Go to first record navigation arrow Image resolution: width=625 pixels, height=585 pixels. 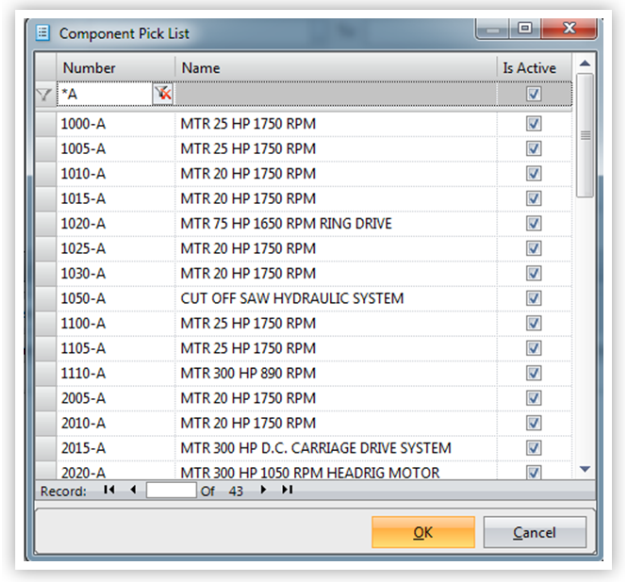(110, 490)
